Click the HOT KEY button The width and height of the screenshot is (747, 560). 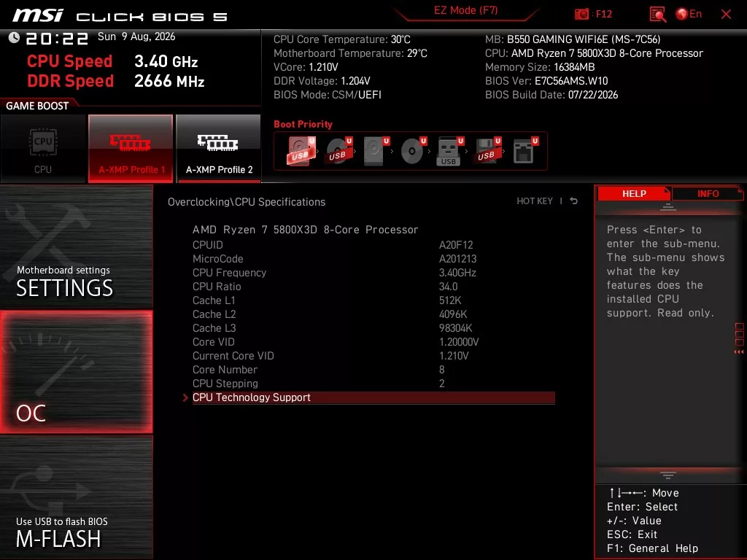coord(535,201)
